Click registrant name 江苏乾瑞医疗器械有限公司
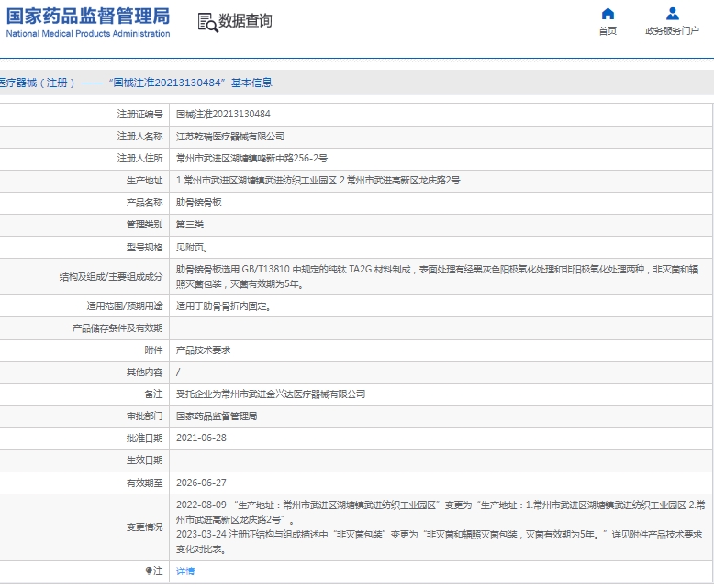 230,136
